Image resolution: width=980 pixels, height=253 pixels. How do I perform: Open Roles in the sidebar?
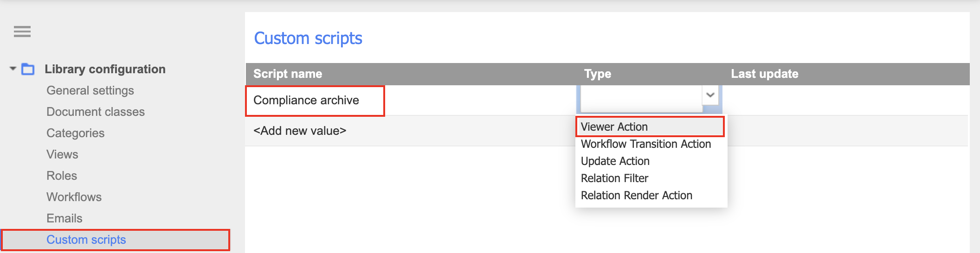coord(62,176)
